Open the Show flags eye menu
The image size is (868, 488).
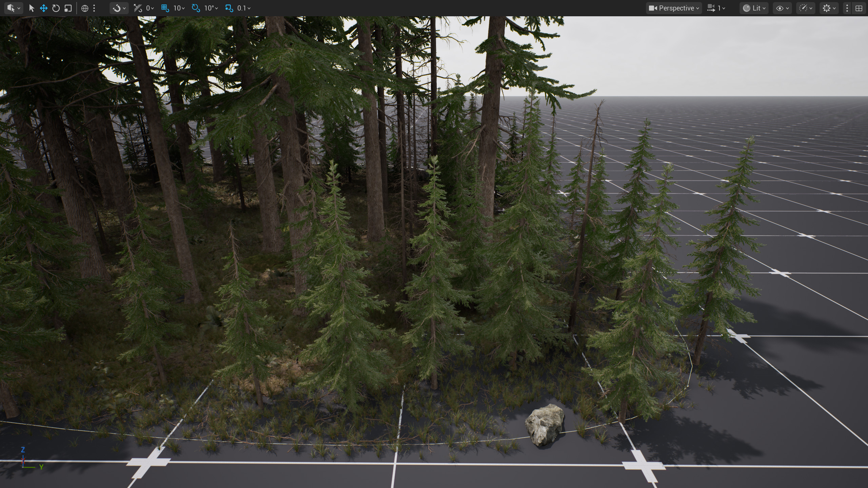pyautogui.click(x=782, y=8)
